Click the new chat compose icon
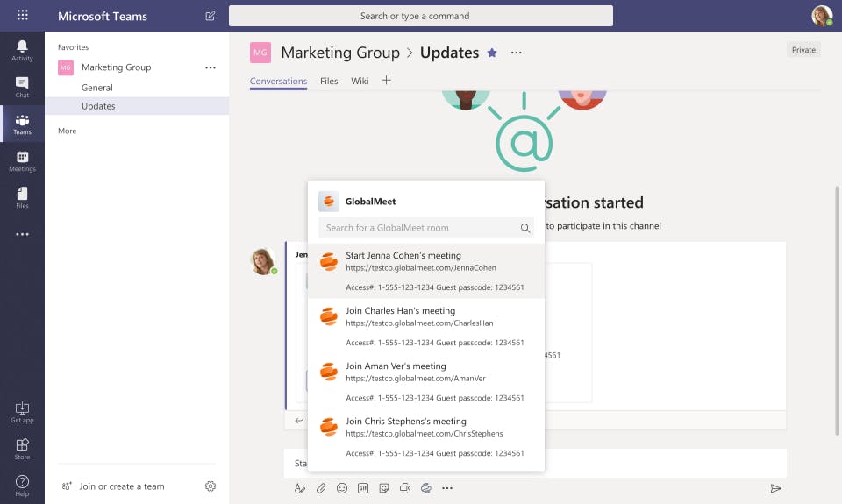 point(210,16)
